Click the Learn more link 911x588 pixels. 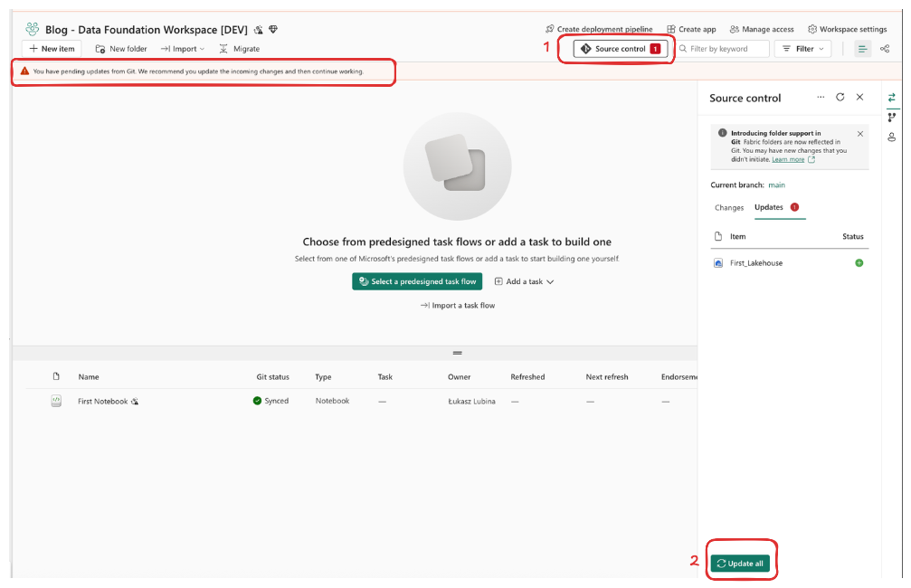(x=788, y=159)
